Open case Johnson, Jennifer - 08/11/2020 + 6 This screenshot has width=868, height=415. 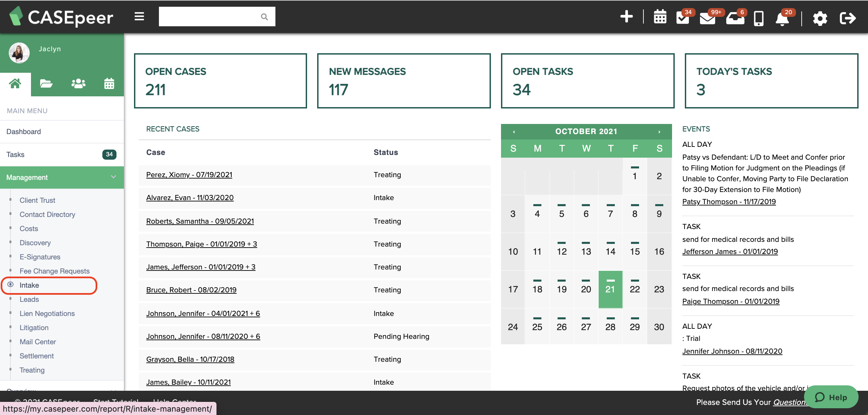(203, 337)
